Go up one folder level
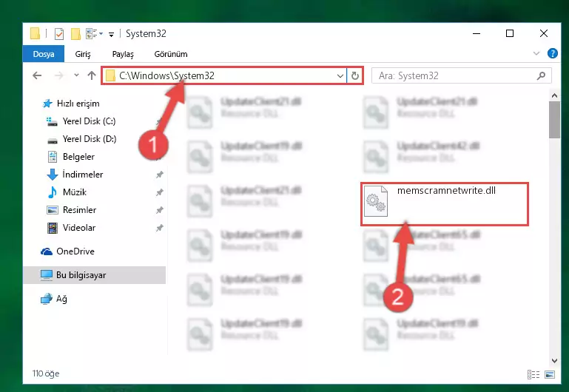Image resolution: width=569 pixels, height=392 pixels. (92, 75)
